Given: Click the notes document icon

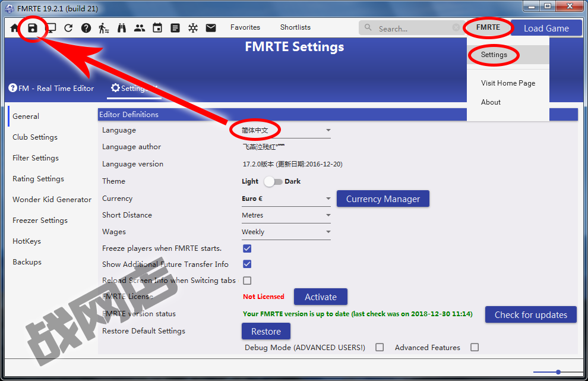Looking at the screenshot, I should (x=175, y=28).
